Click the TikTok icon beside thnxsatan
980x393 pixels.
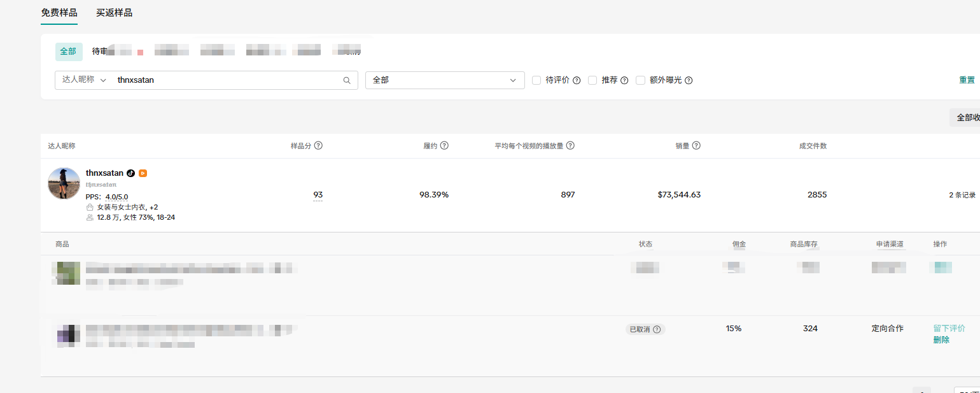(x=131, y=173)
